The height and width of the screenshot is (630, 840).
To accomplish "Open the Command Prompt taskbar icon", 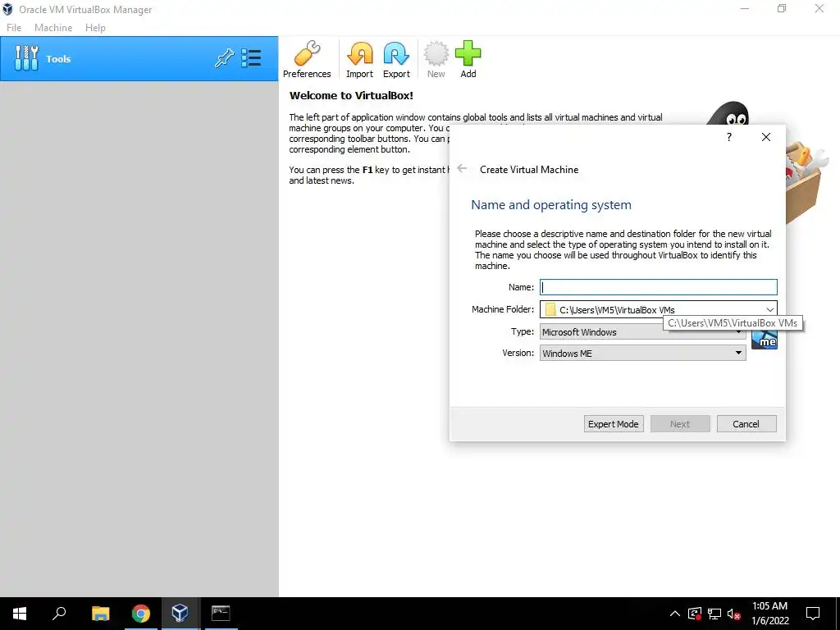I will coord(220,614).
